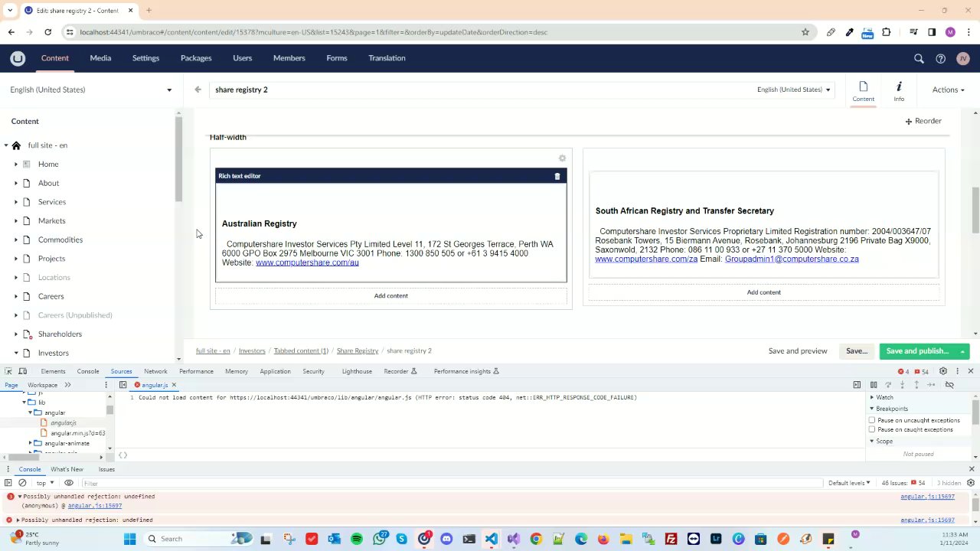
Task: Expand the Services tree node
Action: click(15, 202)
